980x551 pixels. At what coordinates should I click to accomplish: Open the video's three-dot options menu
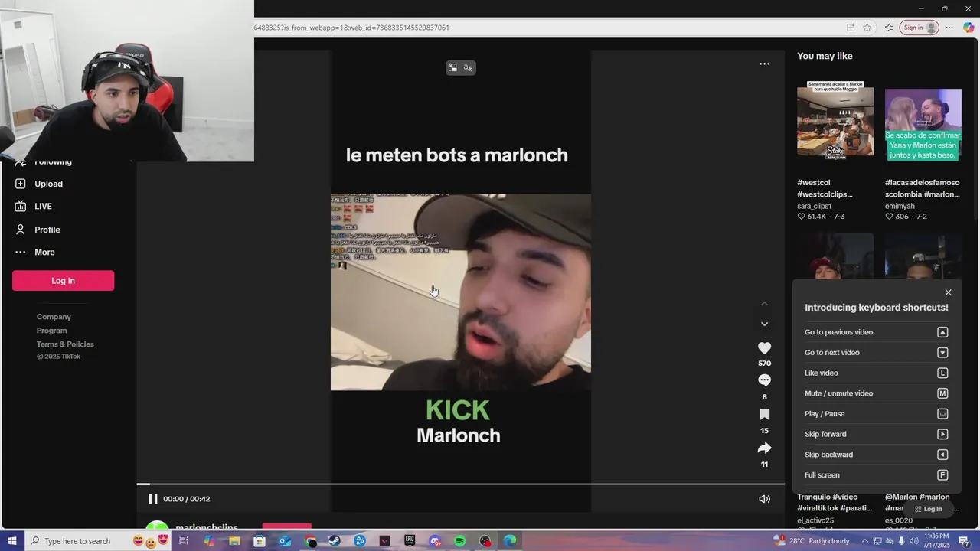[764, 64]
